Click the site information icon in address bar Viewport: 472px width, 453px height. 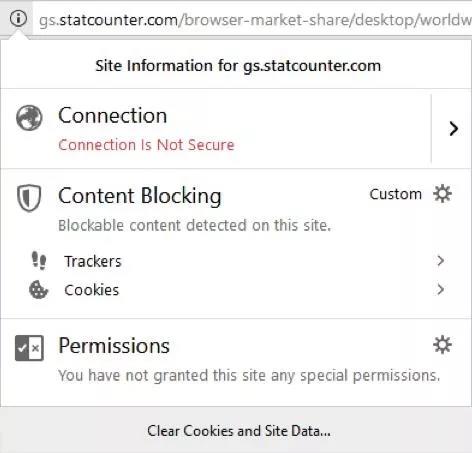point(18,18)
